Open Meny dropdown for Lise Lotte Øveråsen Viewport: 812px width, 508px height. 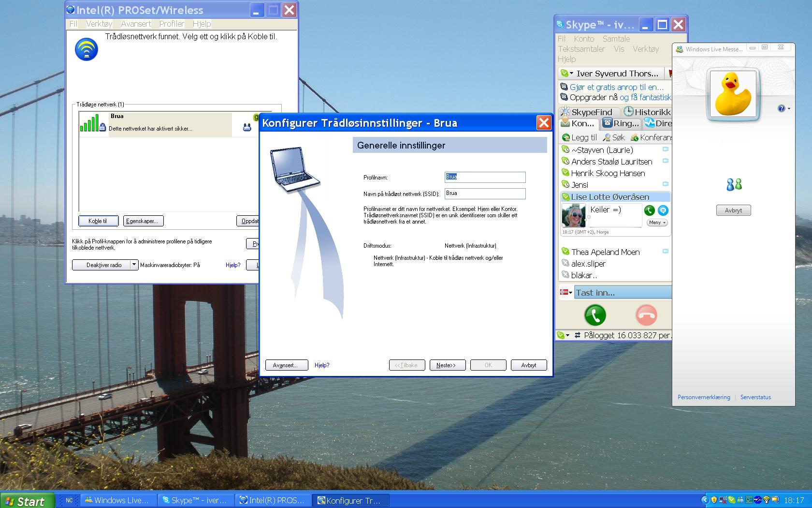coord(657,223)
